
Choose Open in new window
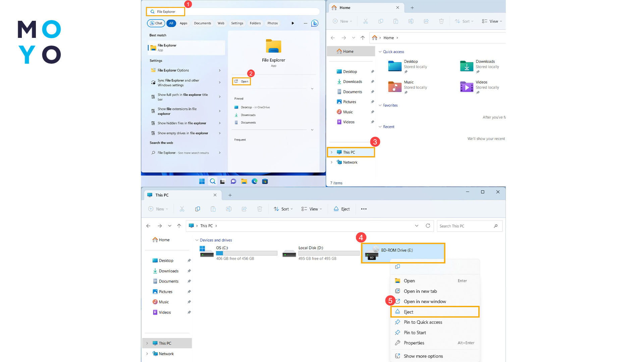(435, 301)
